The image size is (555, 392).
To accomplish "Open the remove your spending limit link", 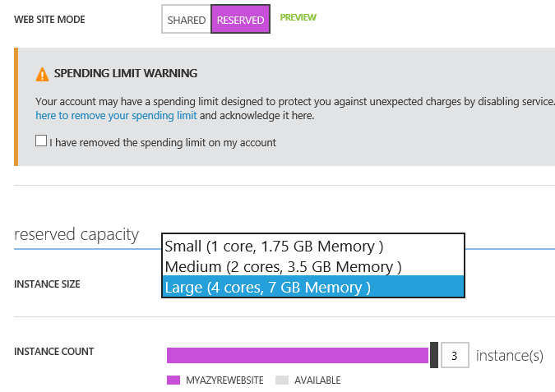I will (116, 116).
